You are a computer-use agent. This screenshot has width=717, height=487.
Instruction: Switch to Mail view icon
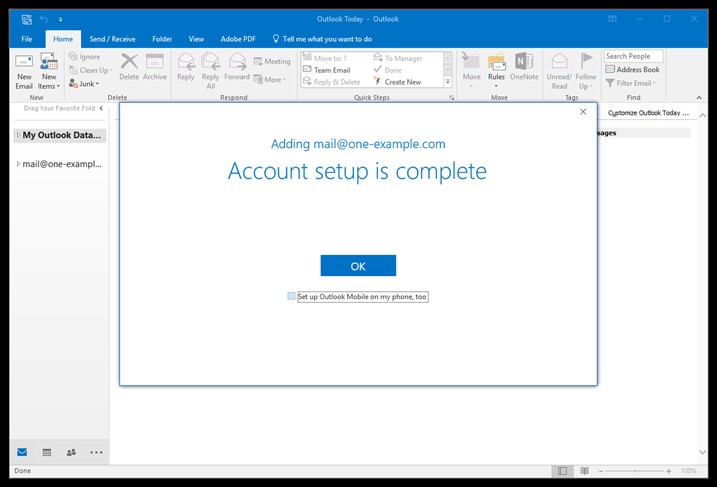point(22,452)
